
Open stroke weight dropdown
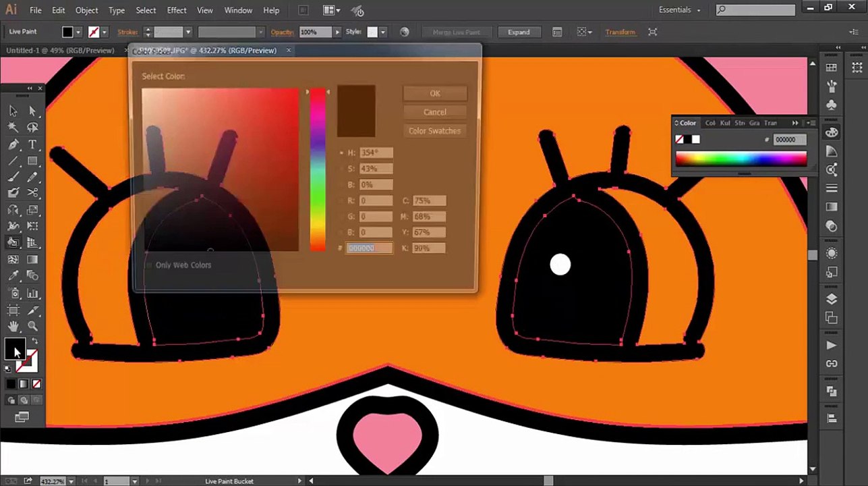click(188, 32)
